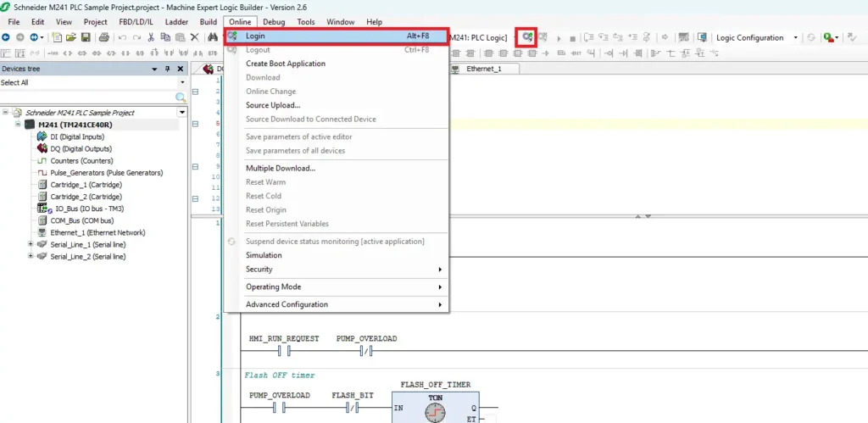
Task: Click the paste clipboard icon
Action: point(180,37)
